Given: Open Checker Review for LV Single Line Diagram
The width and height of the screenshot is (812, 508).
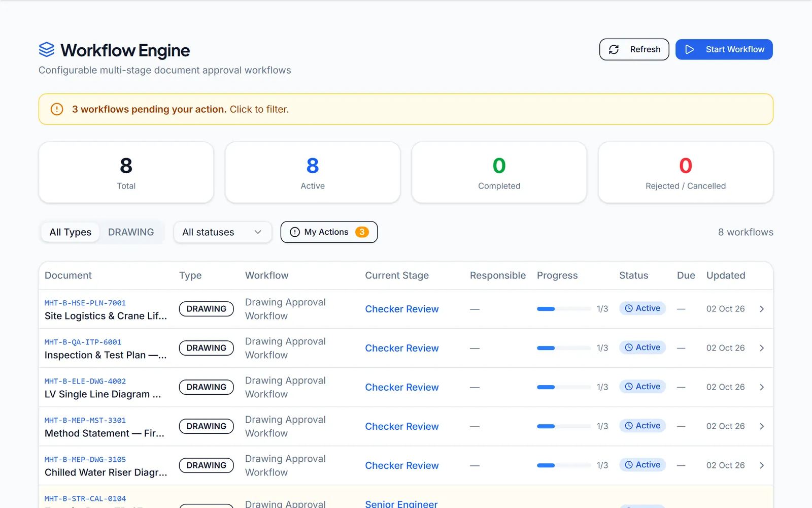Looking at the screenshot, I should coord(402,387).
